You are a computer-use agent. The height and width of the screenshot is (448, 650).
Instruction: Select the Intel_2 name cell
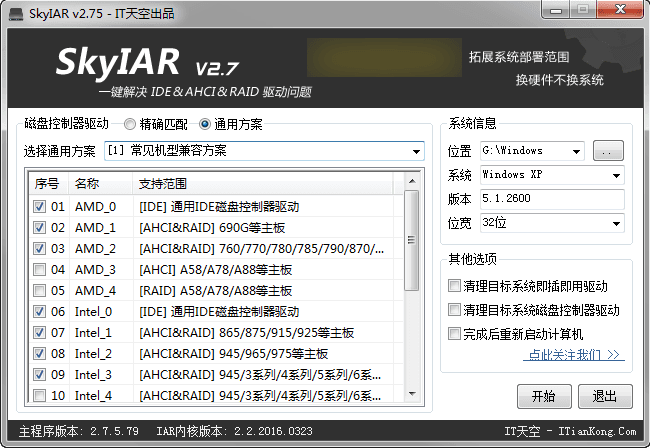coord(93,354)
